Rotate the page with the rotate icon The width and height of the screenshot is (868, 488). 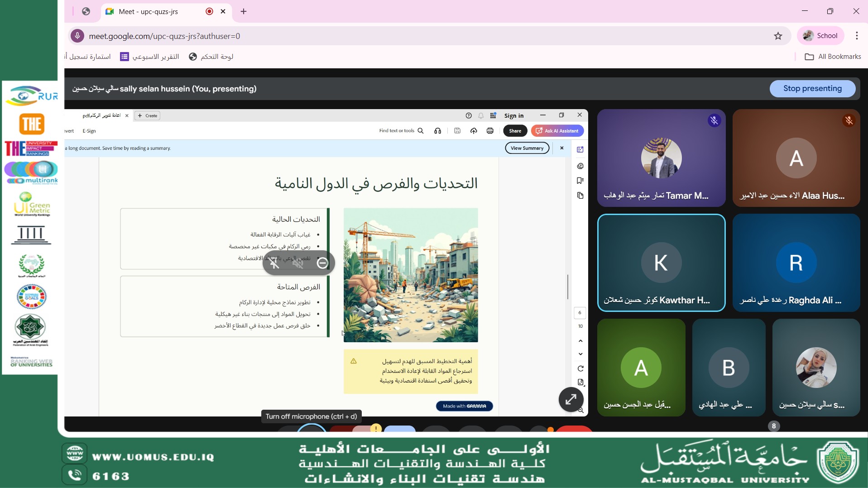(x=580, y=368)
